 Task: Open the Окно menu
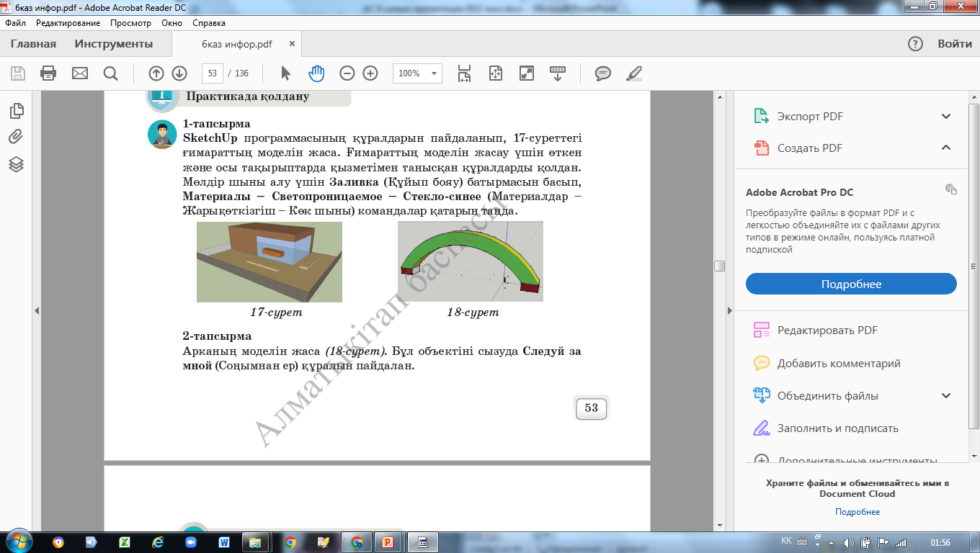point(172,23)
